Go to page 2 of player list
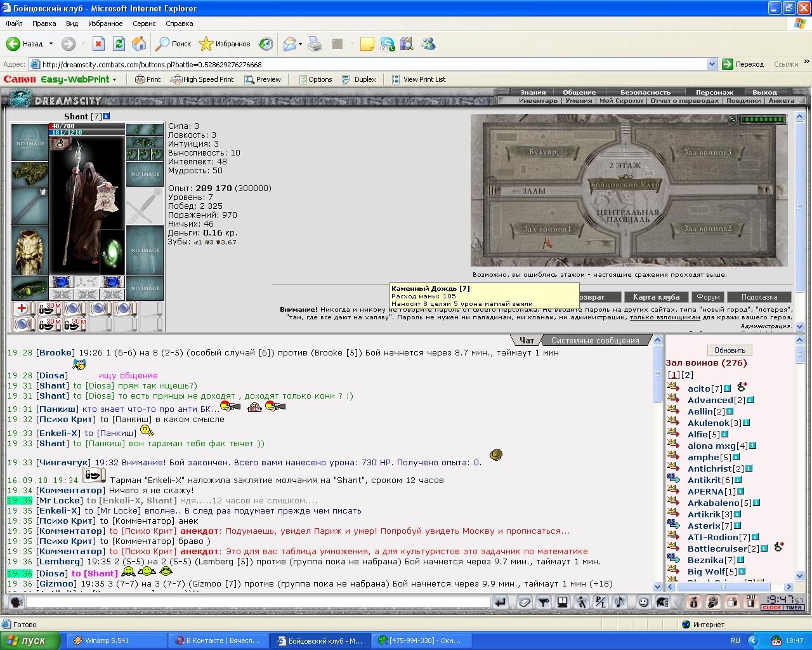Viewport: 812px width, 650px height. [687, 375]
